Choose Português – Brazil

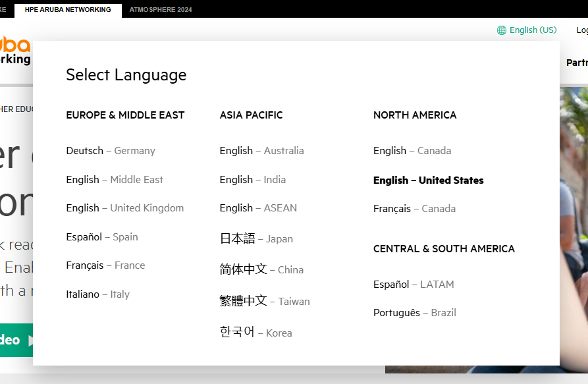coord(415,312)
